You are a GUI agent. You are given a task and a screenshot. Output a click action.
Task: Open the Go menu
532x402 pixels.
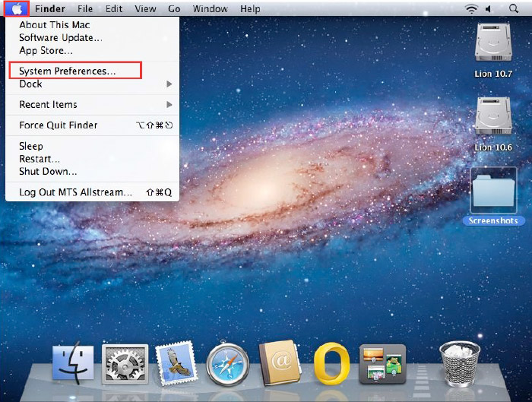174,9
